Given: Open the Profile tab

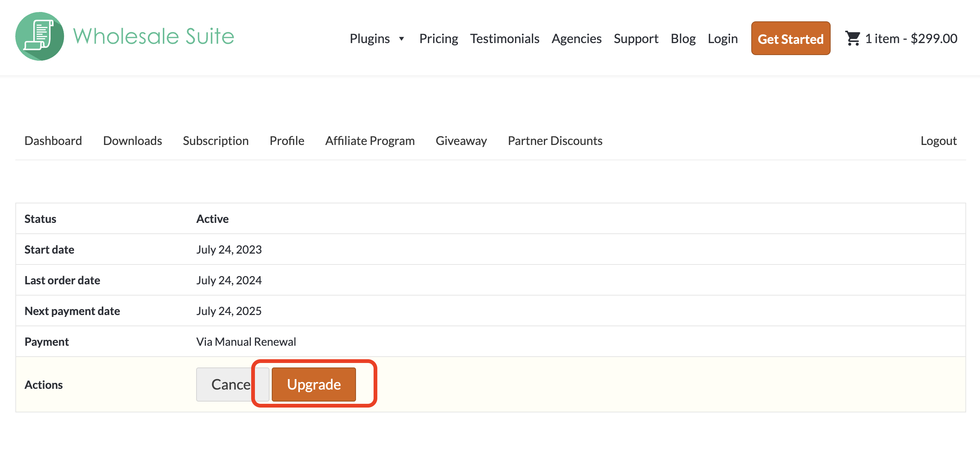Looking at the screenshot, I should pyautogui.click(x=287, y=140).
